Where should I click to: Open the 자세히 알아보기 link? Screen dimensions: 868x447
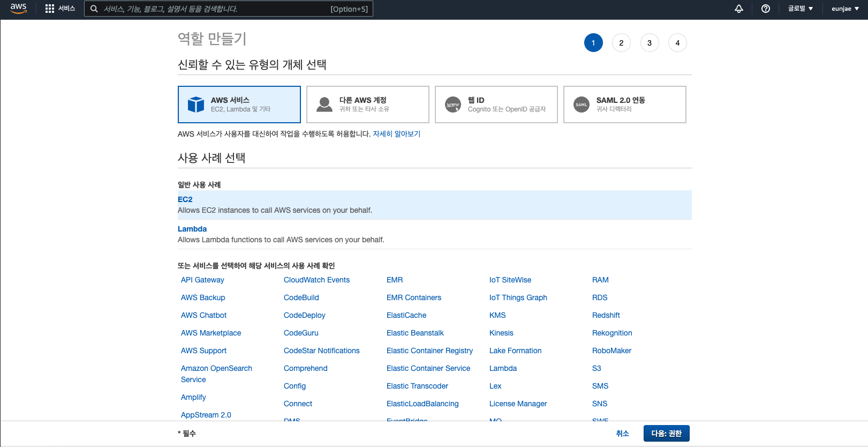(397, 134)
